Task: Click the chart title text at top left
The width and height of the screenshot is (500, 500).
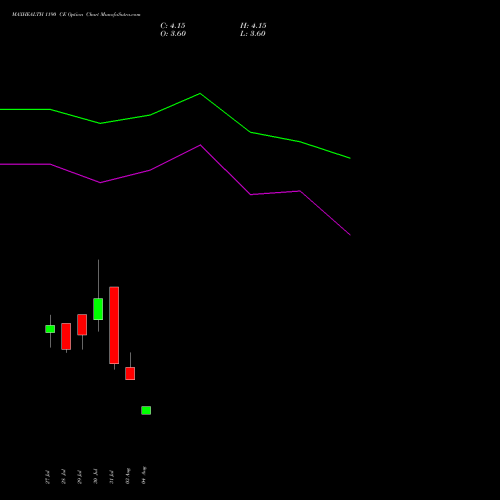Action: 76,15
